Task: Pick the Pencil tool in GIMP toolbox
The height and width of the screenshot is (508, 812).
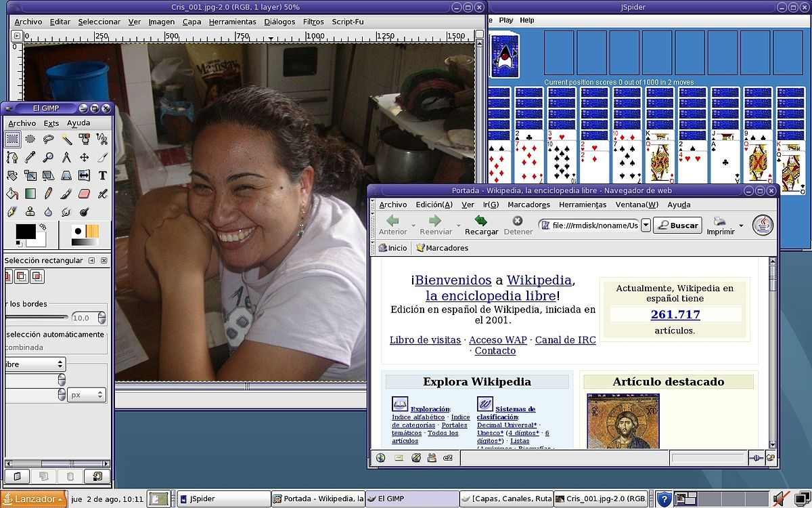Action: [49, 194]
